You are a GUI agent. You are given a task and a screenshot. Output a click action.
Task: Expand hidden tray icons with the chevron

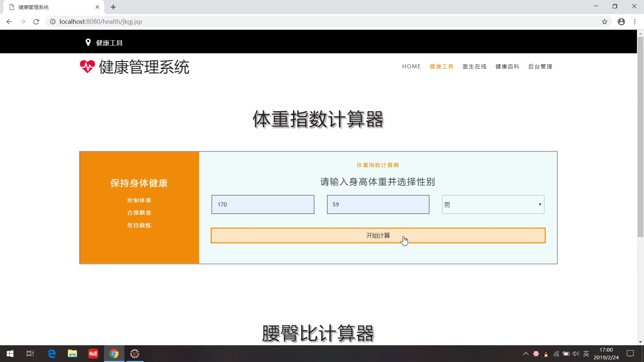coord(526,354)
